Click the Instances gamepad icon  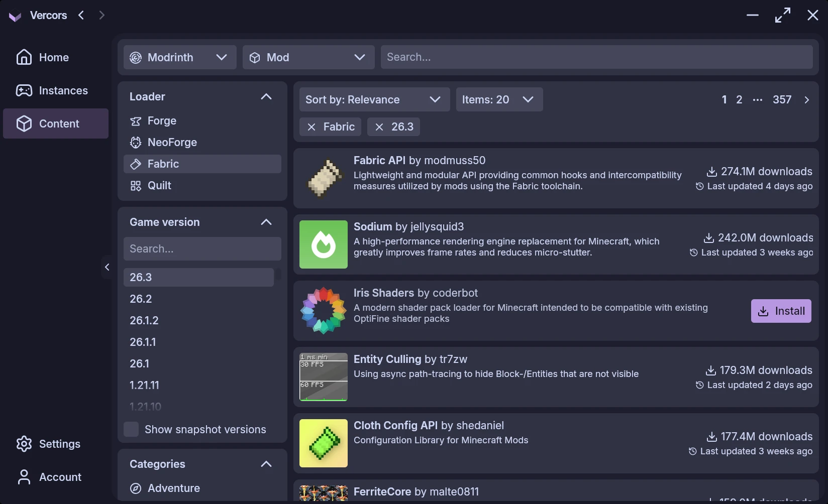tap(24, 90)
